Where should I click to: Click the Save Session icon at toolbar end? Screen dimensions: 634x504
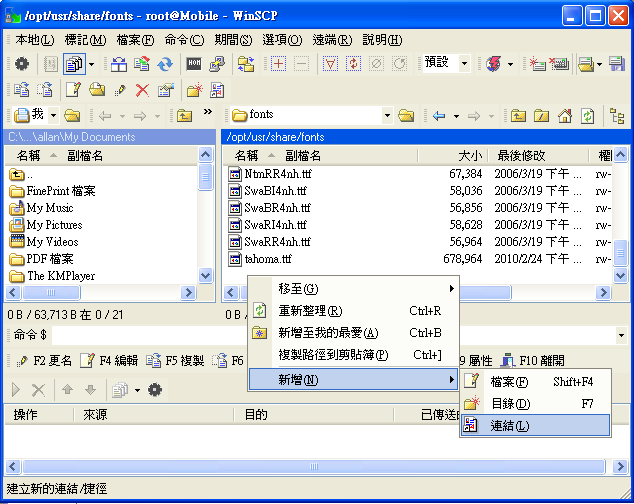(617, 64)
